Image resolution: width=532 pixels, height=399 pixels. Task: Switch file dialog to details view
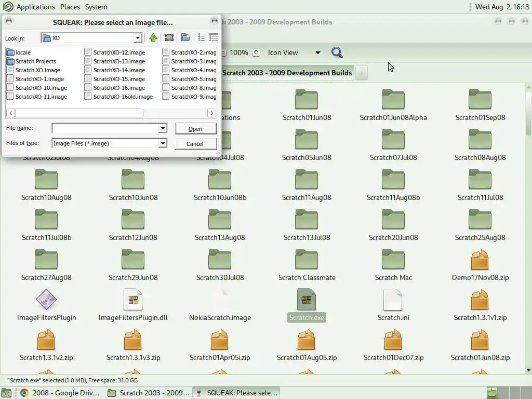click(214, 37)
